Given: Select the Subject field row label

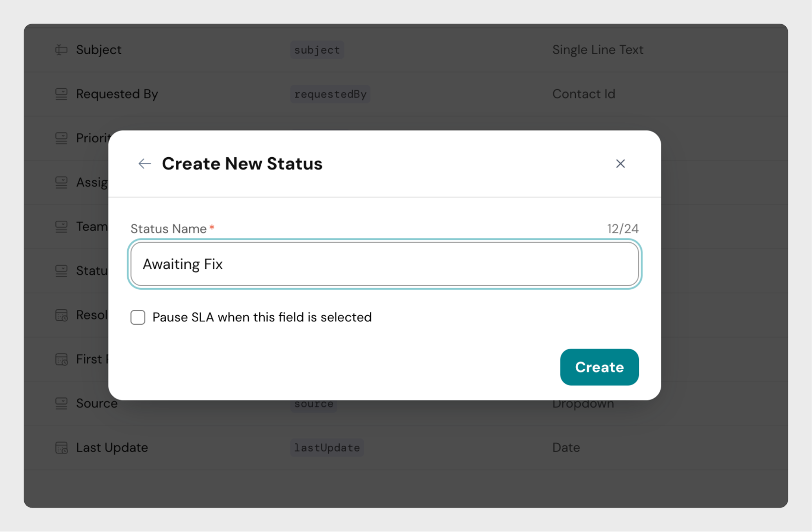Looking at the screenshot, I should click(99, 50).
